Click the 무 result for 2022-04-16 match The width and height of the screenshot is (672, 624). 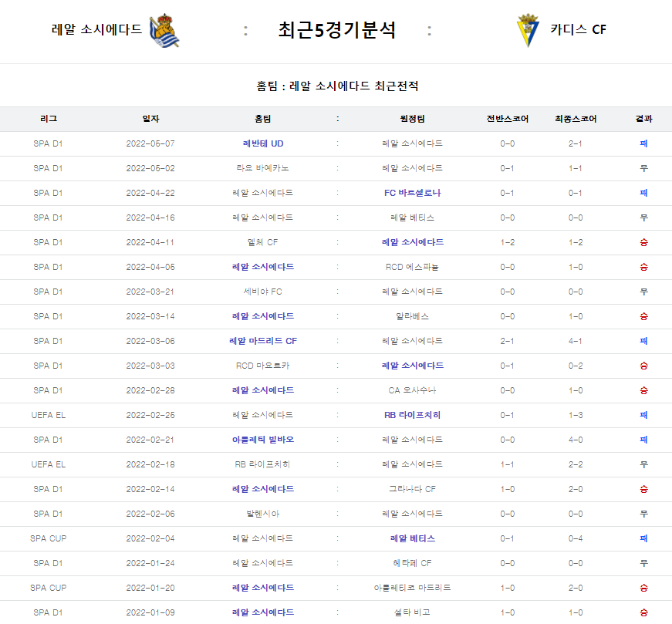[643, 218]
